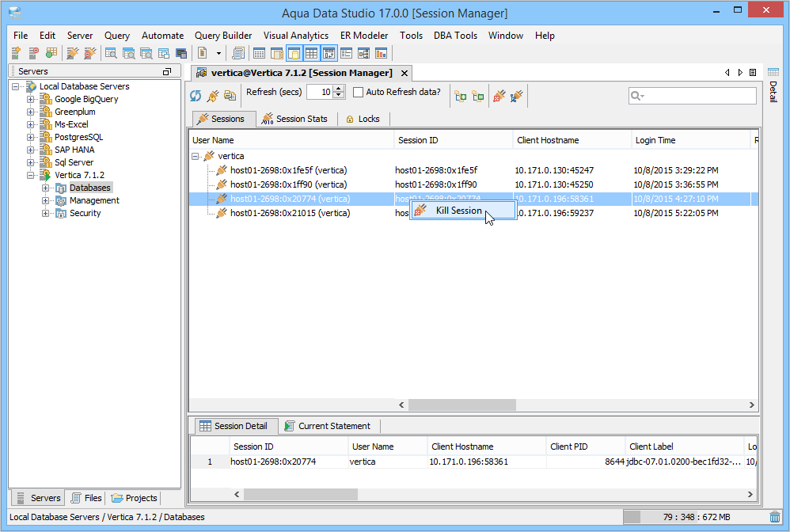The height and width of the screenshot is (532, 790).
Task: Click the table with green circle toolbar icon
Action: [51, 53]
